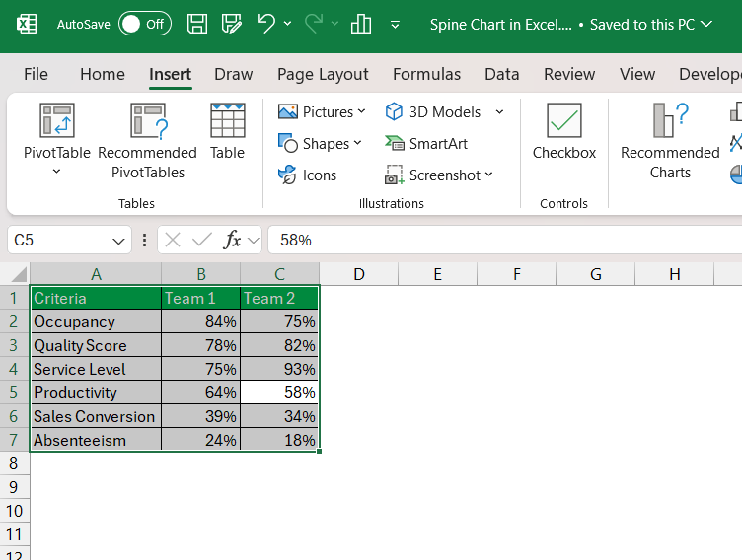The width and height of the screenshot is (742, 560).
Task: Click the Redo arrow icon
Action: (314, 24)
